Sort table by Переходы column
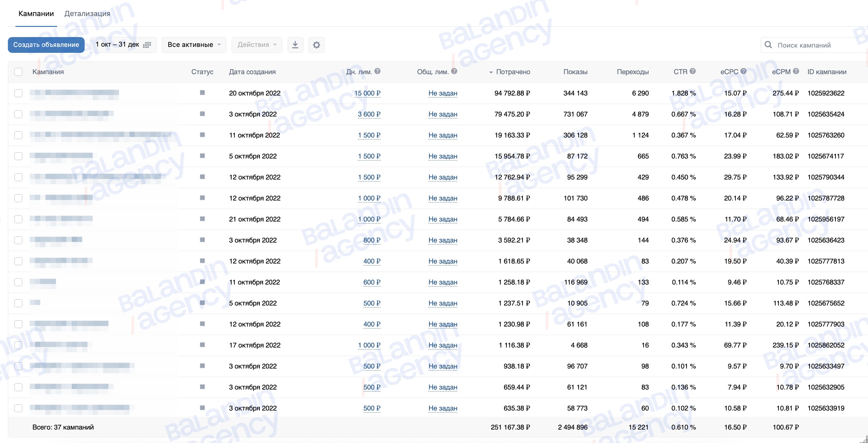Viewport: 868px width, 443px height. point(632,72)
